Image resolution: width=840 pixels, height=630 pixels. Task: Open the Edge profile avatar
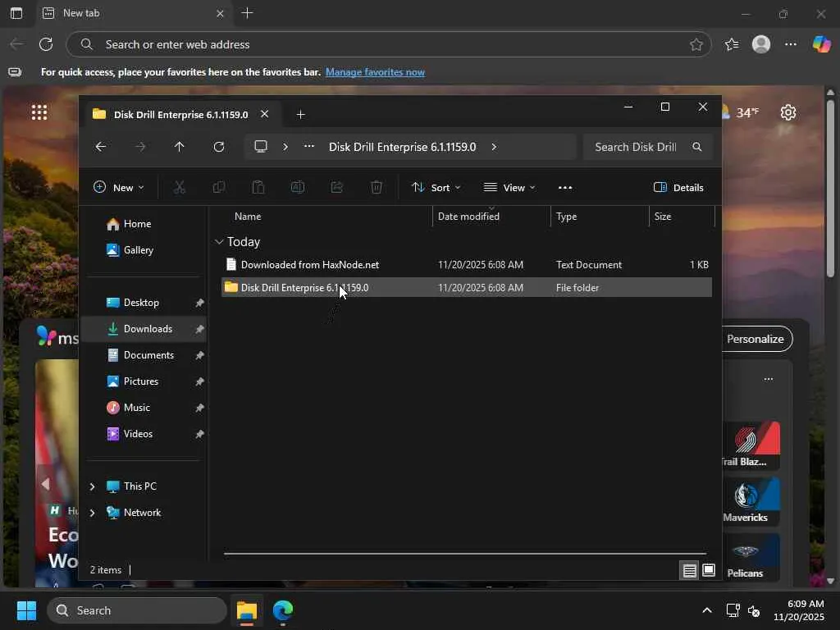tap(761, 44)
